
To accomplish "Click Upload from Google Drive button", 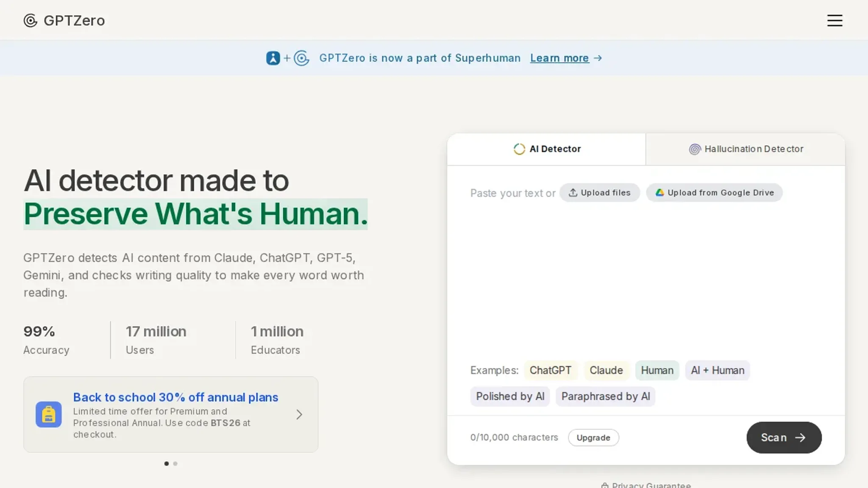I will click(714, 193).
